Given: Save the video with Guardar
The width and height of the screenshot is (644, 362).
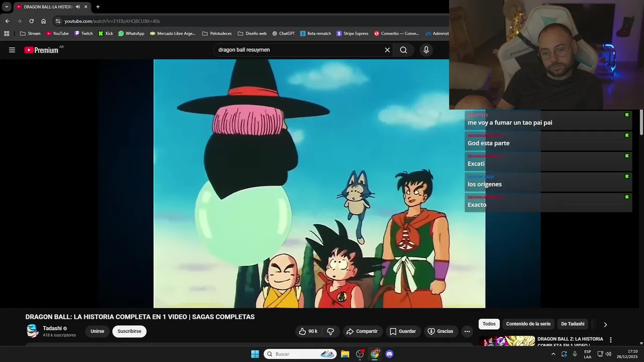Looking at the screenshot, I should [403, 331].
